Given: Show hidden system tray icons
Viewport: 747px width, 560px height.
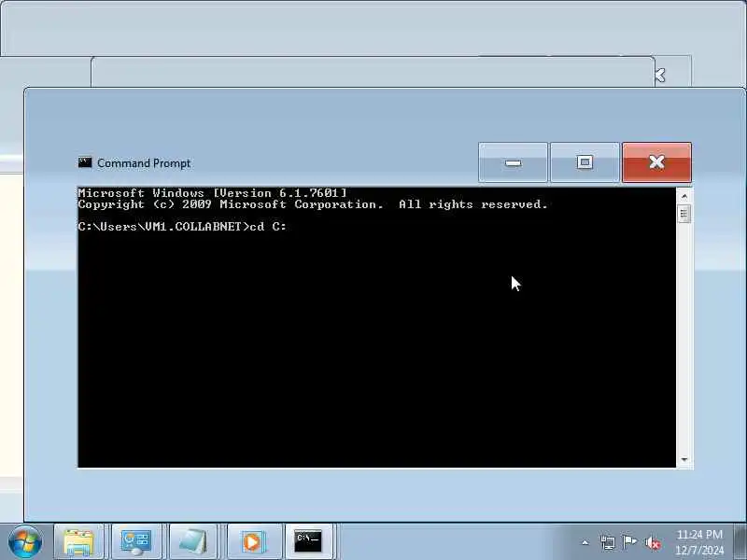Looking at the screenshot, I should click(x=585, y=542).
